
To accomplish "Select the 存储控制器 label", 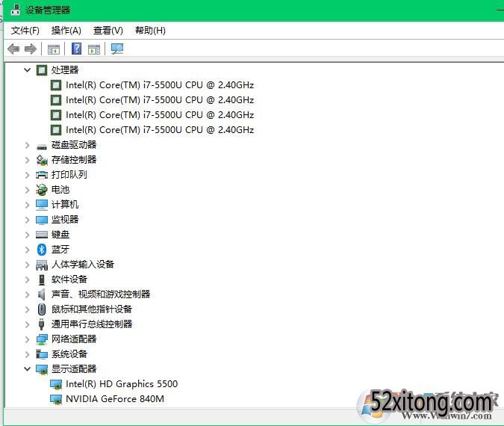I will tap(74, 160).
